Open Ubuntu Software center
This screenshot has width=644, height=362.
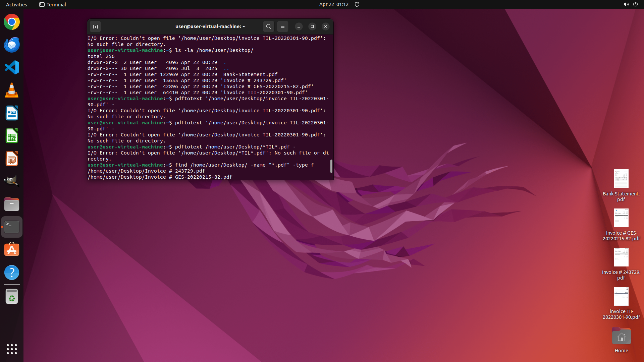[x=12, y=250]
